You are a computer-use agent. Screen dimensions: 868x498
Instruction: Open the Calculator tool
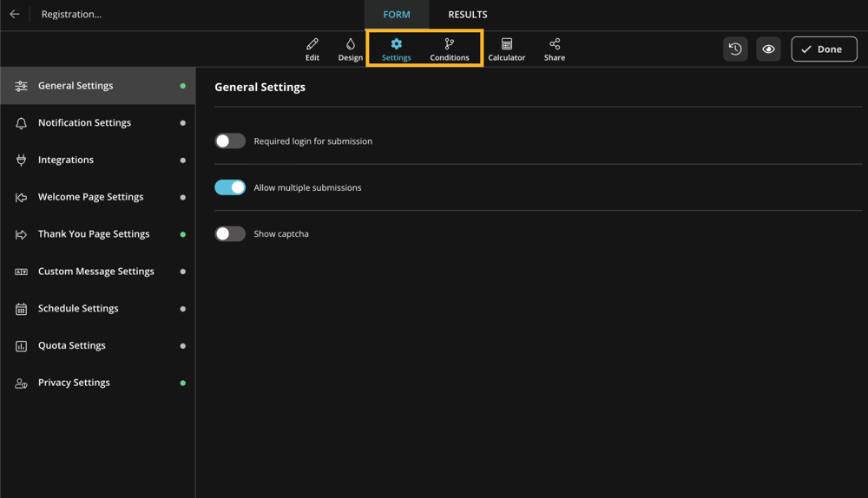(507, 49)
